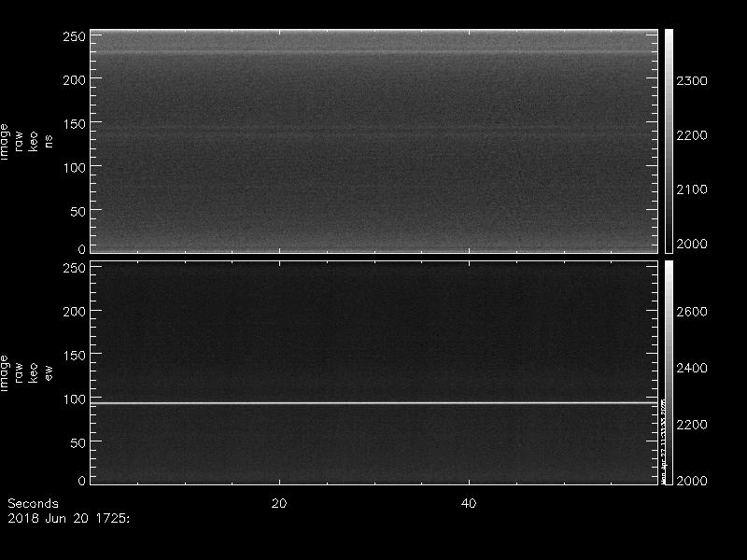Select the 2300 value on the upper colorbar

(692, 81)
